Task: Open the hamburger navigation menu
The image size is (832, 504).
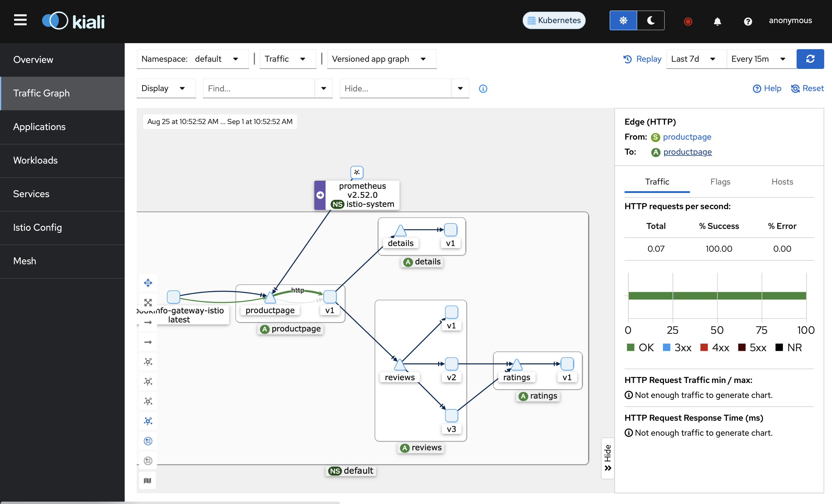Action: [20, 20]
